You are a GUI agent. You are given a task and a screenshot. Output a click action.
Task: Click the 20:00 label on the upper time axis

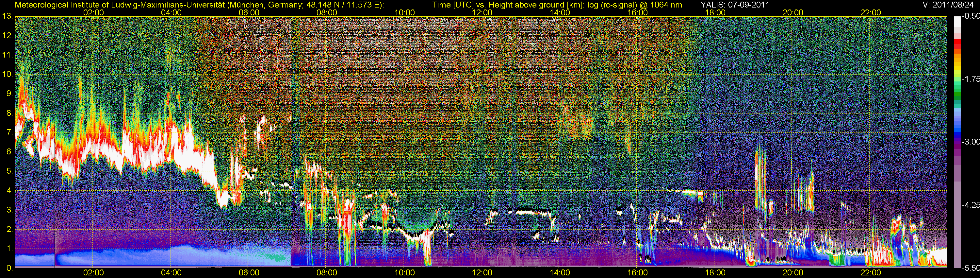(793, 12)
